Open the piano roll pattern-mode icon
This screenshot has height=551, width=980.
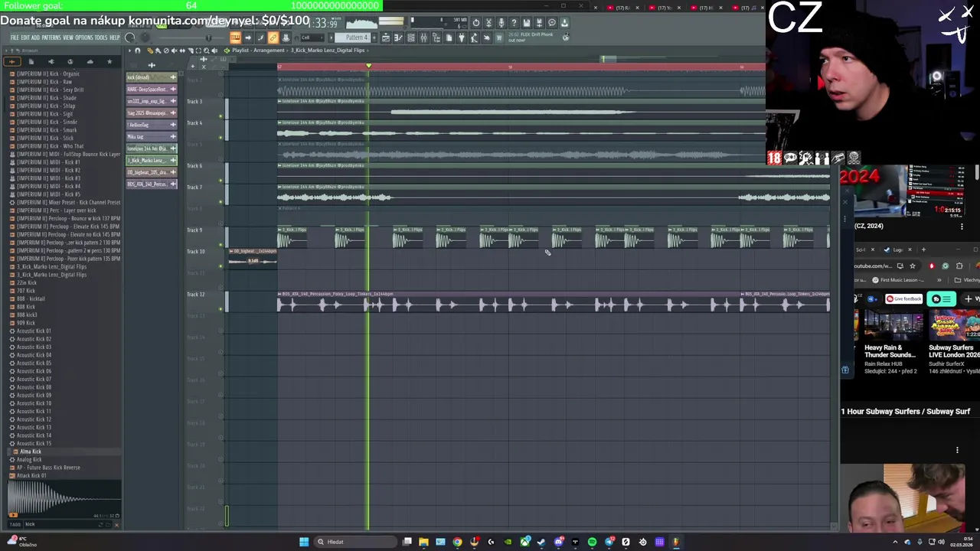click(236, 37)
